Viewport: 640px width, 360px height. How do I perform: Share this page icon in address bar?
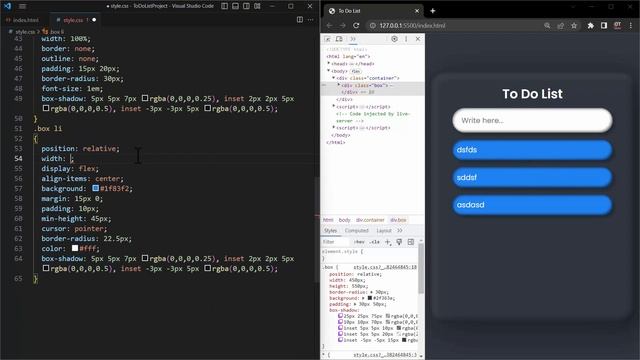click(560, 25)
